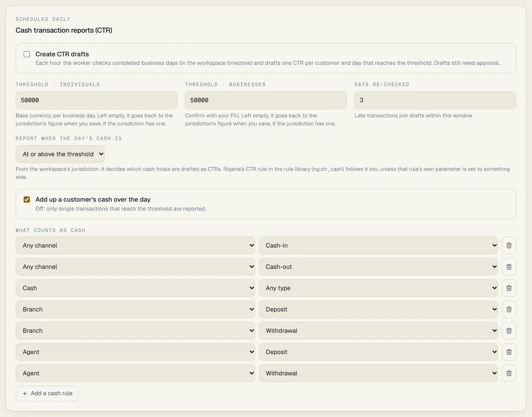This screenshot has height=417, width=532.
Task: Change the Deposit type in the Agent row
Action: (x=378, y=352)
